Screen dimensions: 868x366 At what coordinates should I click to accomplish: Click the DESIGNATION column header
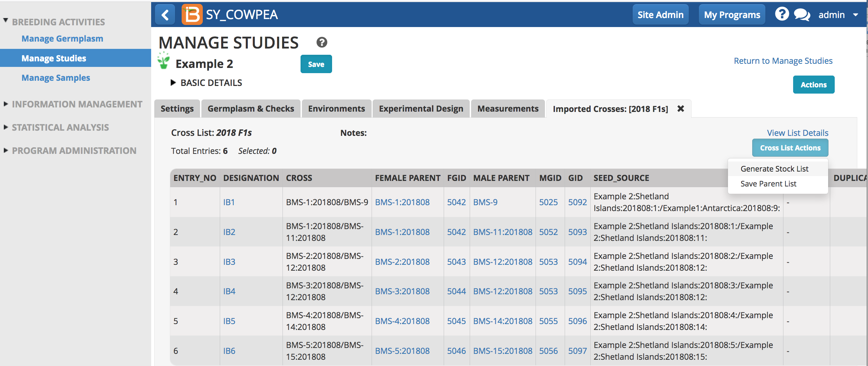[x=251, y=178]
